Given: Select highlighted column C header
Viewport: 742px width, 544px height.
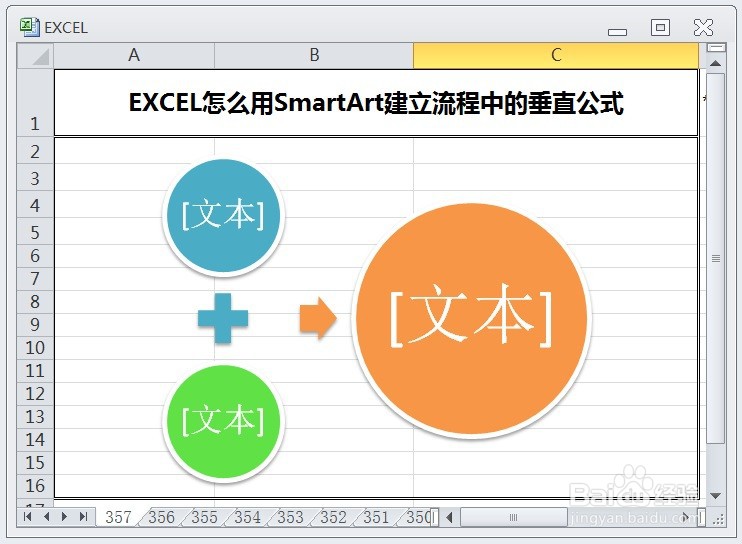Looking at the screenshot, I should click(x=556, y=56).
